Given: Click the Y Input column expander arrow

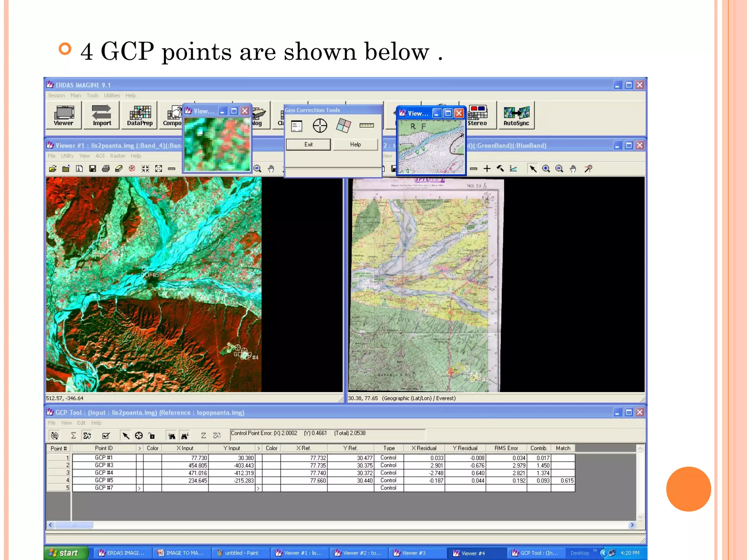Looking at the screenshot, I should (259, 448).
